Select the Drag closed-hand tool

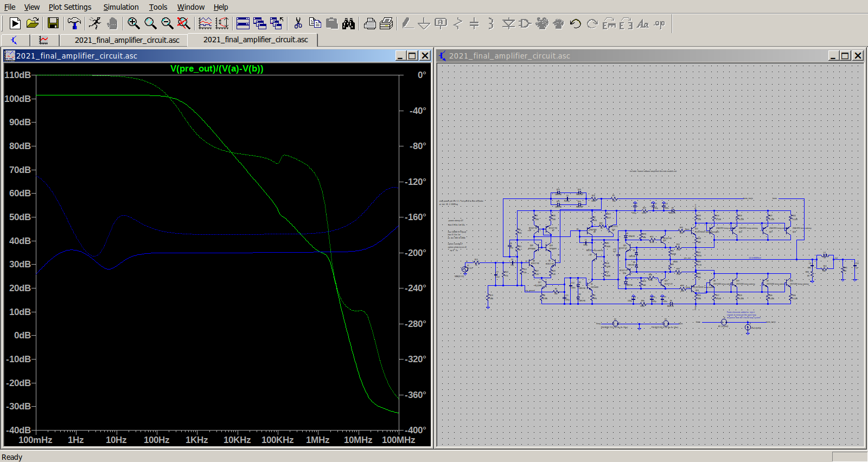point(559,23)
